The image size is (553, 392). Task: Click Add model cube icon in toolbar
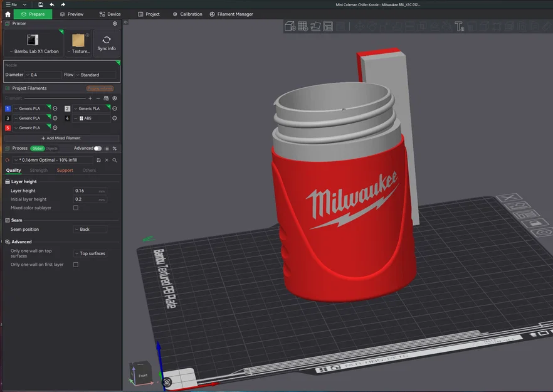pos(290,26)
